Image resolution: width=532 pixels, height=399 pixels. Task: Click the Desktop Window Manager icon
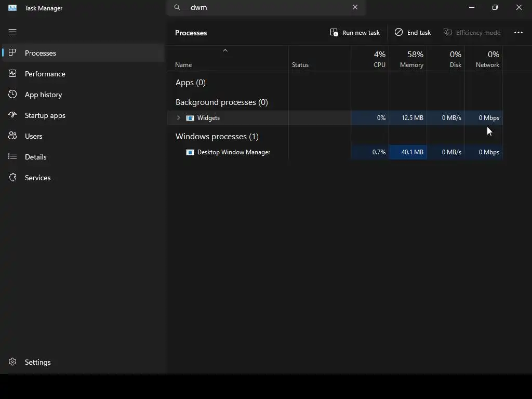point(190,152)
